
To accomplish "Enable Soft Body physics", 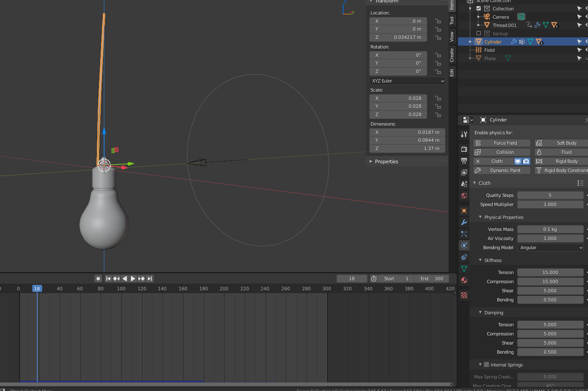I will (561, 143).
